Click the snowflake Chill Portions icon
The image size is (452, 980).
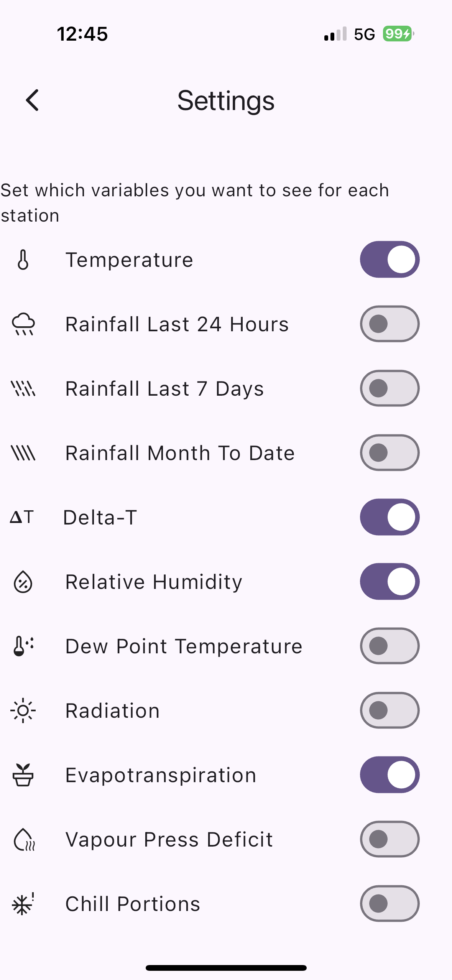[x=23, y=904]
